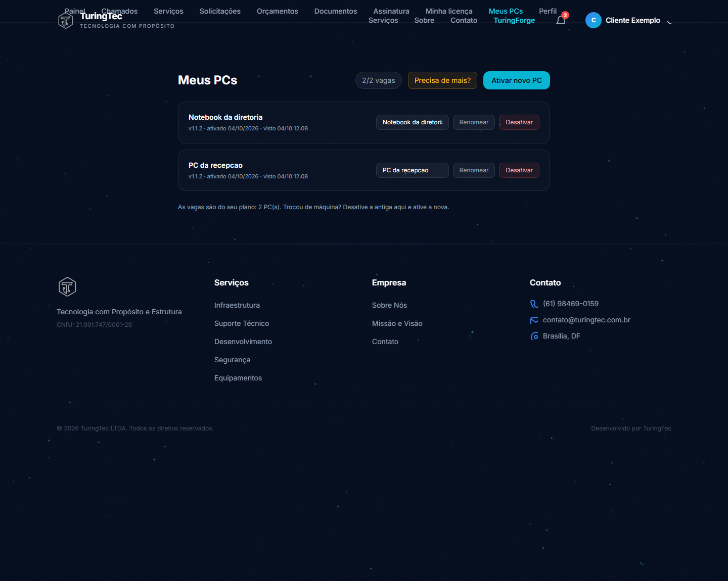Expand the Cliente Exemplo user menu chevron
The width and height of the screenshot is (728, 581).
669,21
